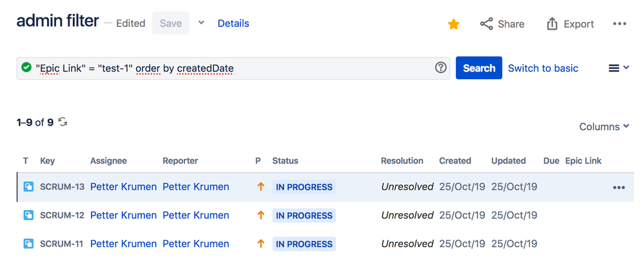Open the filter's three-dot more menu
The image size is (644, 264).
620,24
